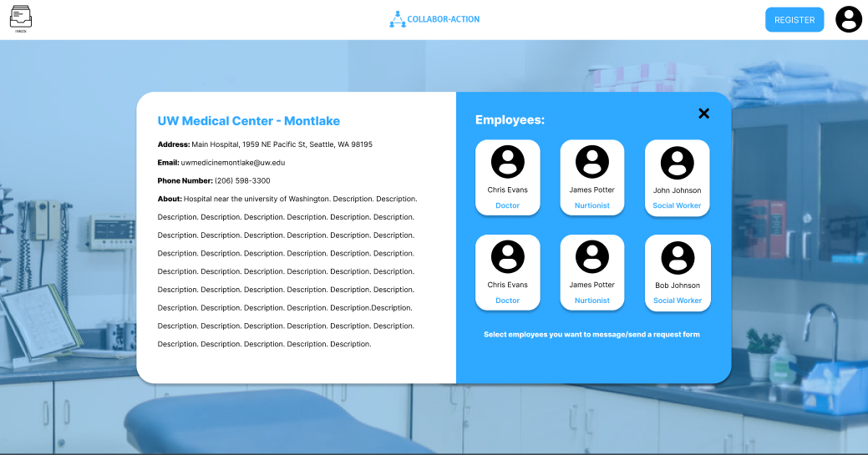
Task: Click the email uwmedicinemontlake@uw.edu
Action: click(x=233, y=163)
